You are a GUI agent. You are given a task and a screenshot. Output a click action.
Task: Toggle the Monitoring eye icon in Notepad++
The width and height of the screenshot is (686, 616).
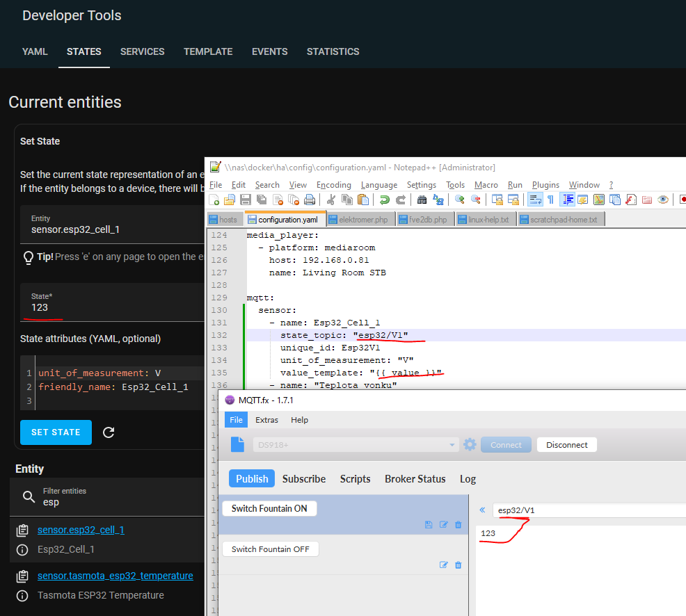coord(663,200)
